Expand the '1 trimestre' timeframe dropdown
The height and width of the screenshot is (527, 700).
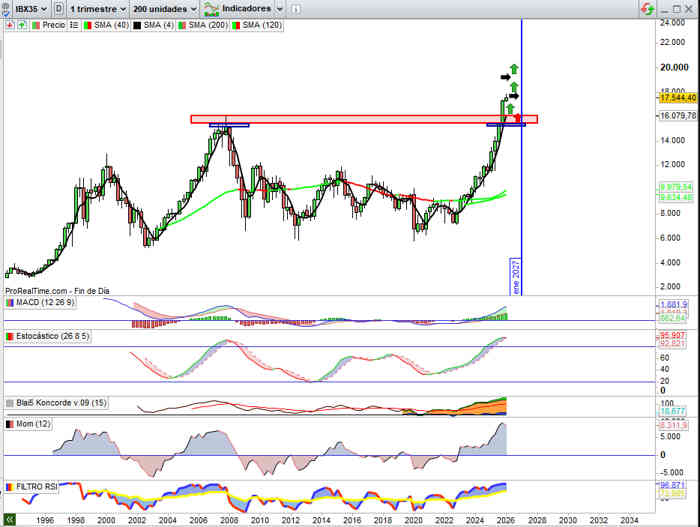[99, 8]
